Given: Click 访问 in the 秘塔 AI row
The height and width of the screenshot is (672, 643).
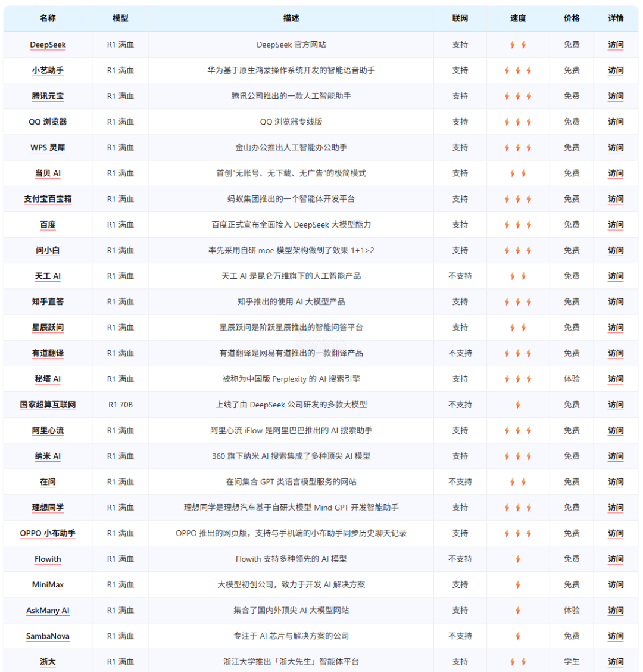Looking at the screenshot, I should coord(616,379).
